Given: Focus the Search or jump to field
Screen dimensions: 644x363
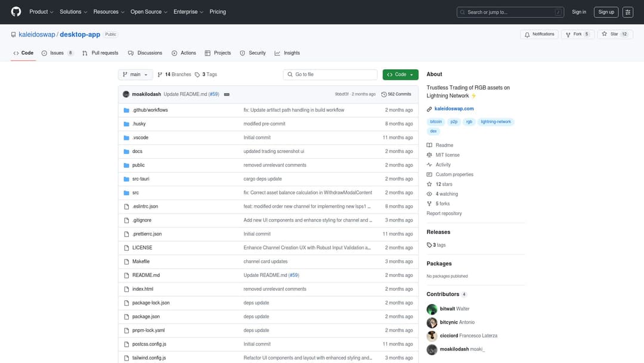Looking at the screenshot, I should [510, 12].
